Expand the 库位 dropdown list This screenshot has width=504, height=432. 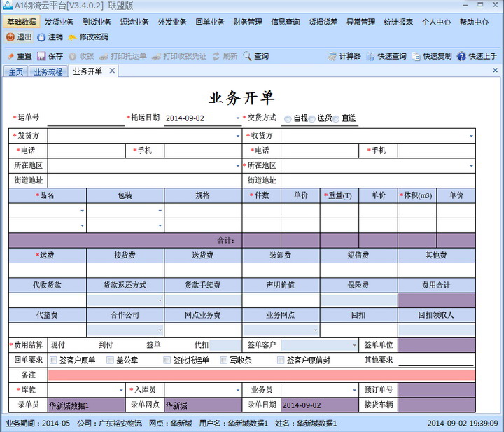coord(120,390)
